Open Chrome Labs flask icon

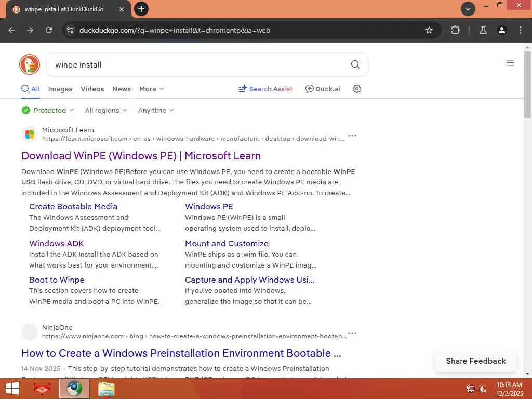point(483,30)
